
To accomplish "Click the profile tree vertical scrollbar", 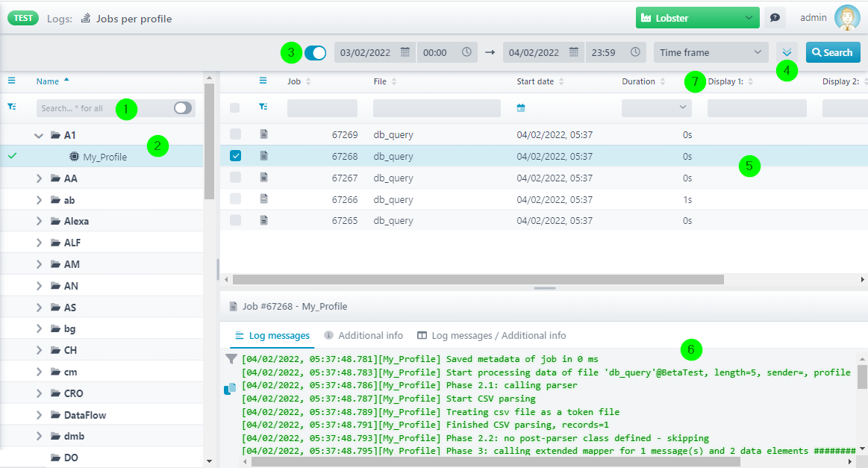I will point(209,141).
